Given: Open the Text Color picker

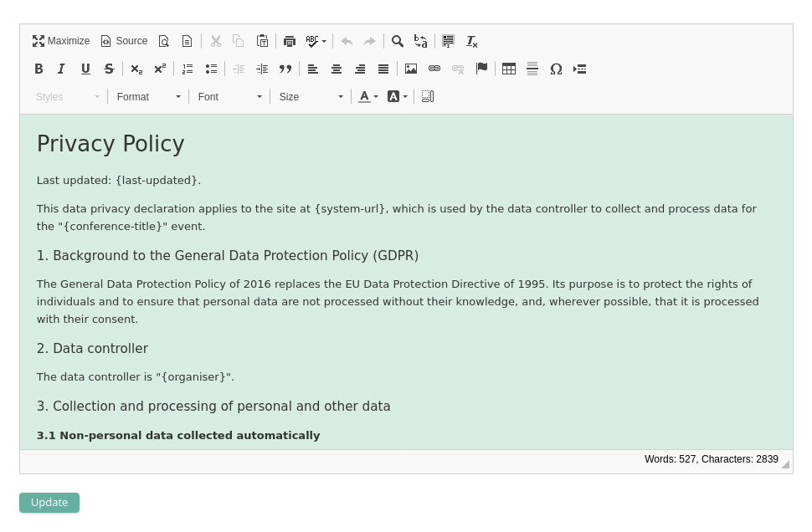Looking at the screenshot, I should tap(368, 97).
